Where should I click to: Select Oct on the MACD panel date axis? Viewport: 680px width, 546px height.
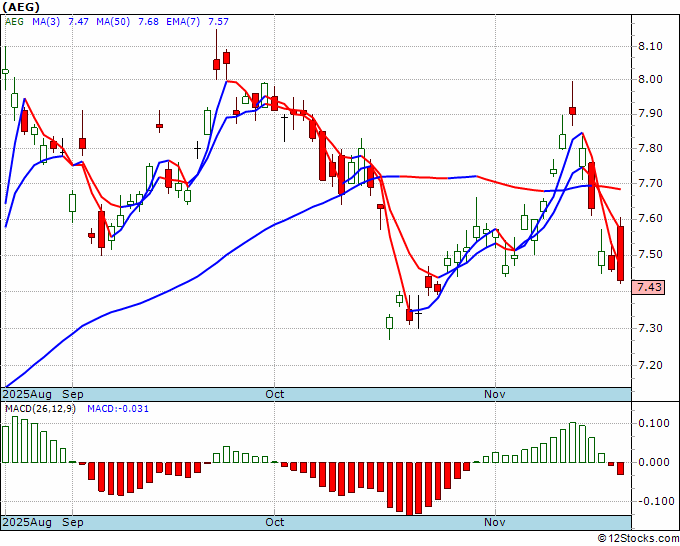pos(275,522)
